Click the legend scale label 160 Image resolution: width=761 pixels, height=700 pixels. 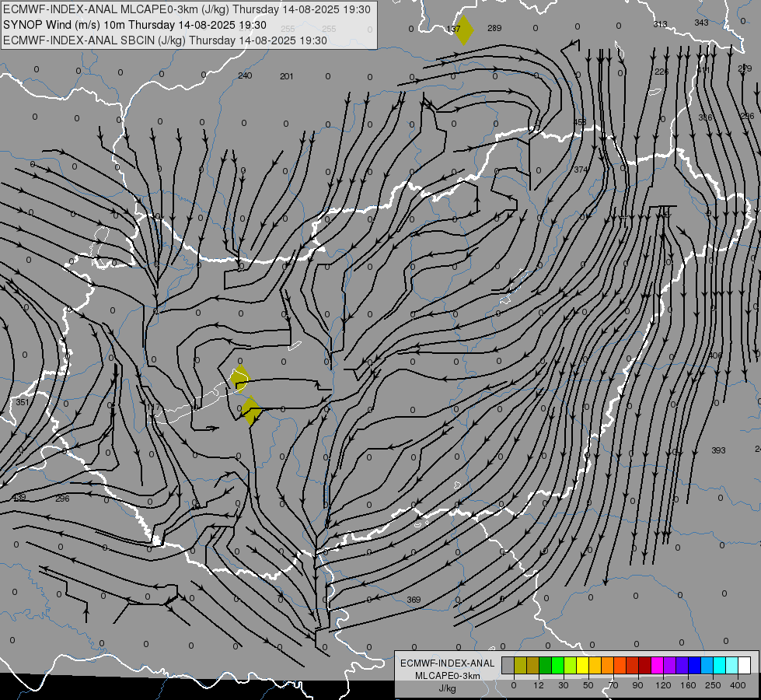pyautogui.click(x=688, y=685)
